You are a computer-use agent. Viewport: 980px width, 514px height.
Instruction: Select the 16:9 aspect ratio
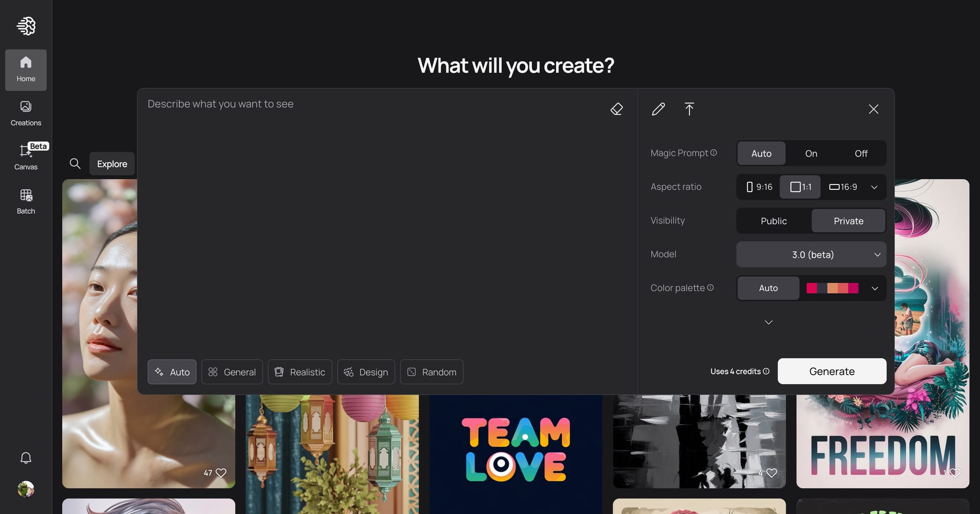[843, 187]
